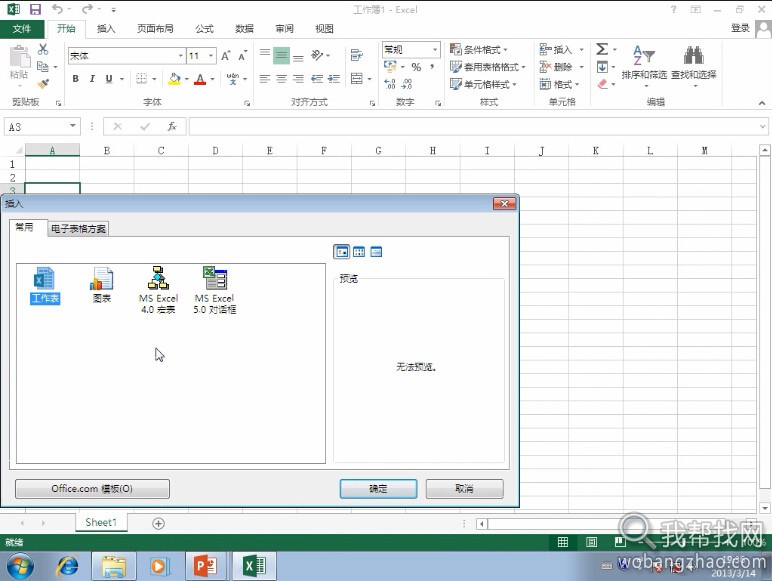Click 插入 in the cells group
This screenshot has height=581, width=772.
pos(556,50)
